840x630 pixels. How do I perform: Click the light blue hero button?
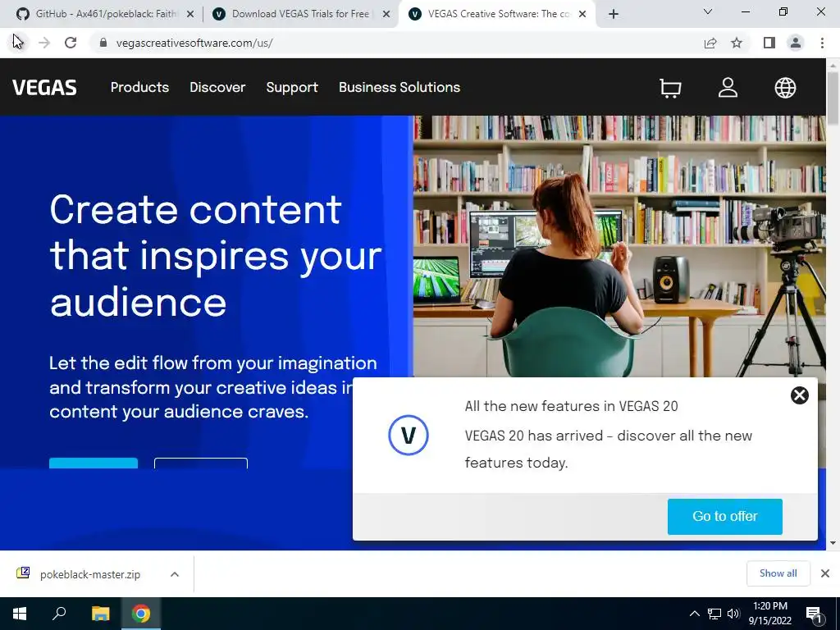pyautogui.click(x=94, y=463)
